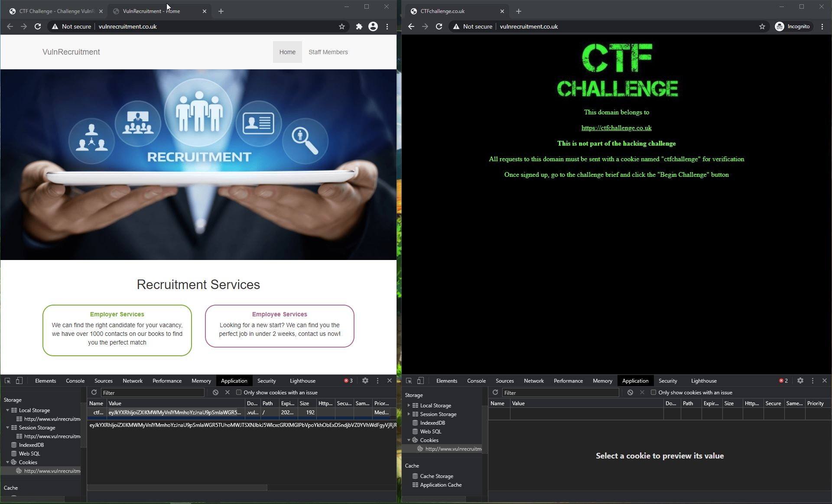Reload the VulnRecruitment page in left browser
Screen dimensions: 832x504
click(x=38, y=26)
